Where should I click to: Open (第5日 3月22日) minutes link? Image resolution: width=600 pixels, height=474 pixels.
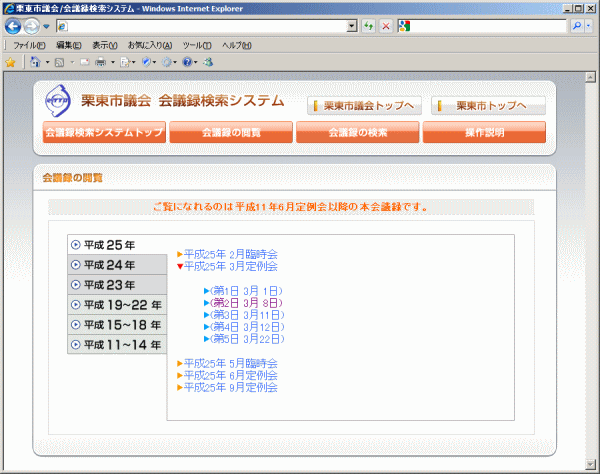pos(245,339)
